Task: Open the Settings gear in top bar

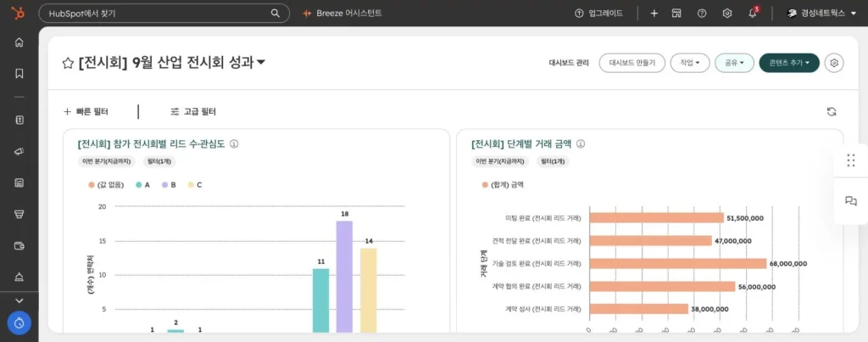Action: point(727,14)
